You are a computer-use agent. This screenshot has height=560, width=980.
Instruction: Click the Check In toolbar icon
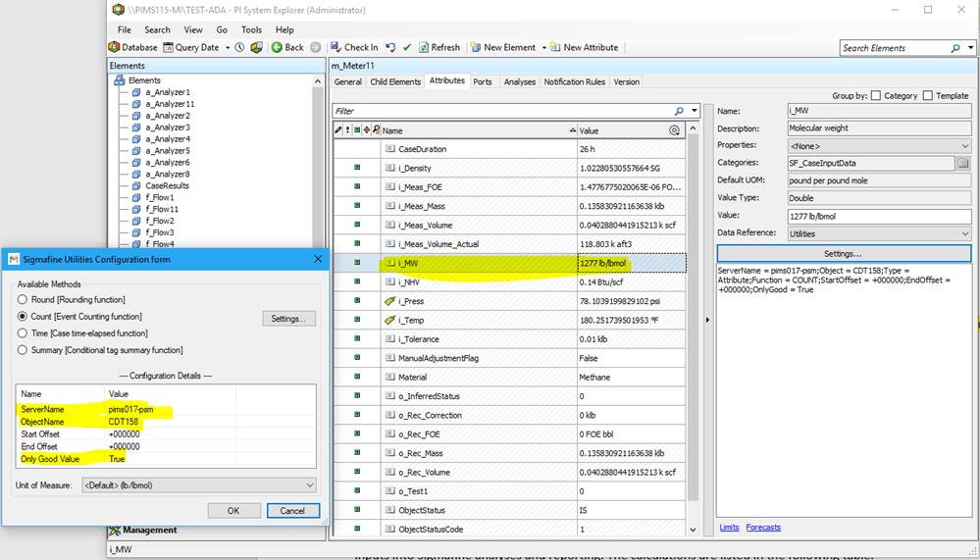click(x=335, y=47)
